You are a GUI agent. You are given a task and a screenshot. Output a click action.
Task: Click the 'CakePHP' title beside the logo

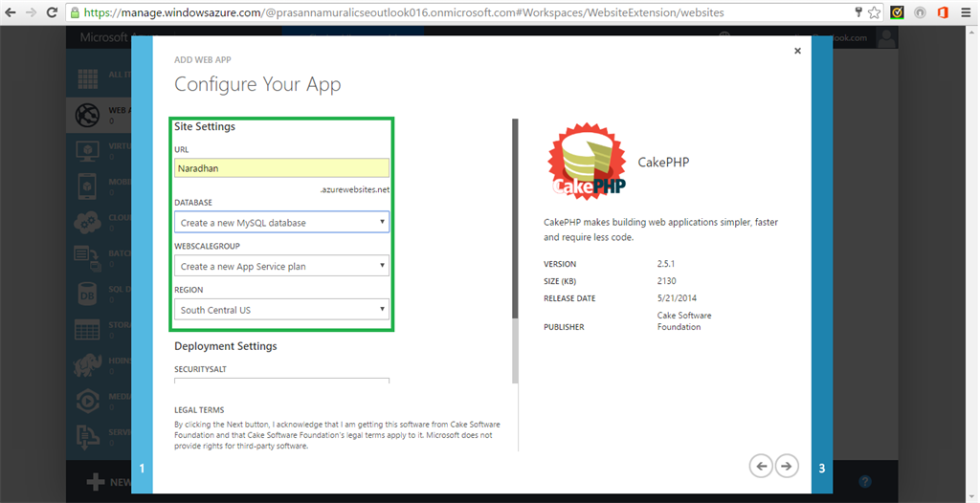pyautogui.click(x=664, y=163)
